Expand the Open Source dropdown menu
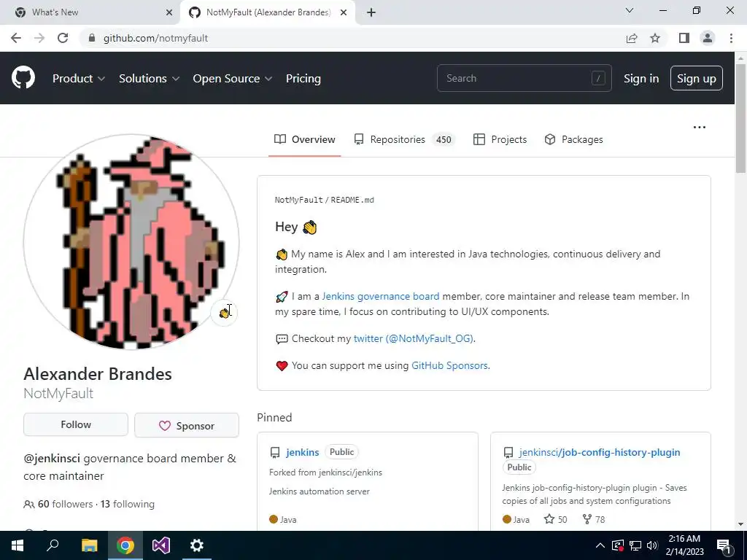The width and height of the screenshot is (747, 560). pos(233,79)
